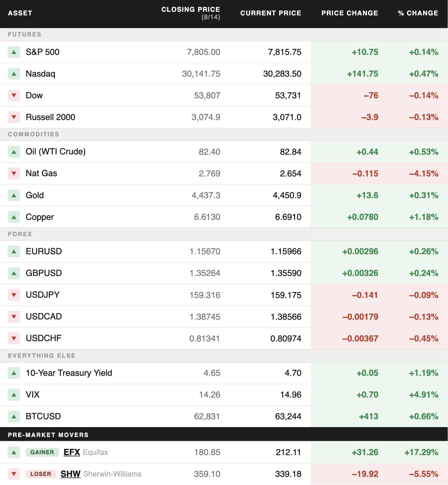
Task: Select the BTCUSD asset name
Action: click(43, 416)
